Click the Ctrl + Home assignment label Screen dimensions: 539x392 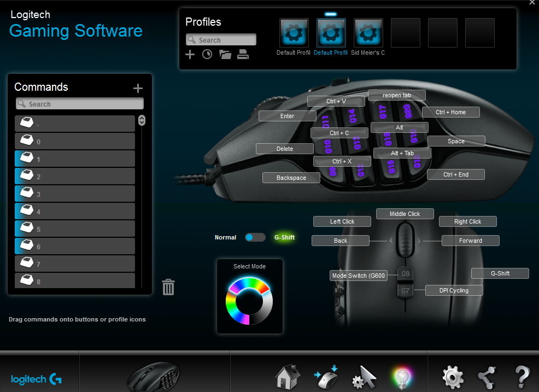pos(450,112)
